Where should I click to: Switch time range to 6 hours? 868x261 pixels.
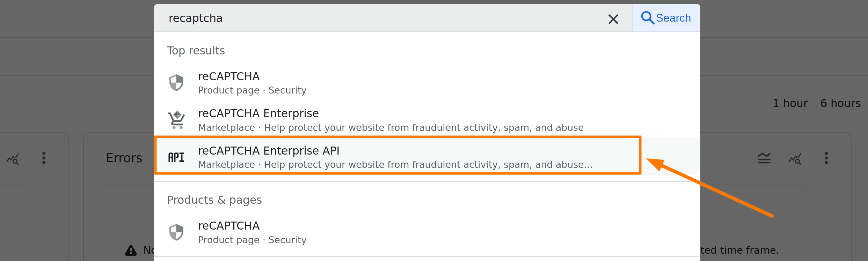(840, 103)
